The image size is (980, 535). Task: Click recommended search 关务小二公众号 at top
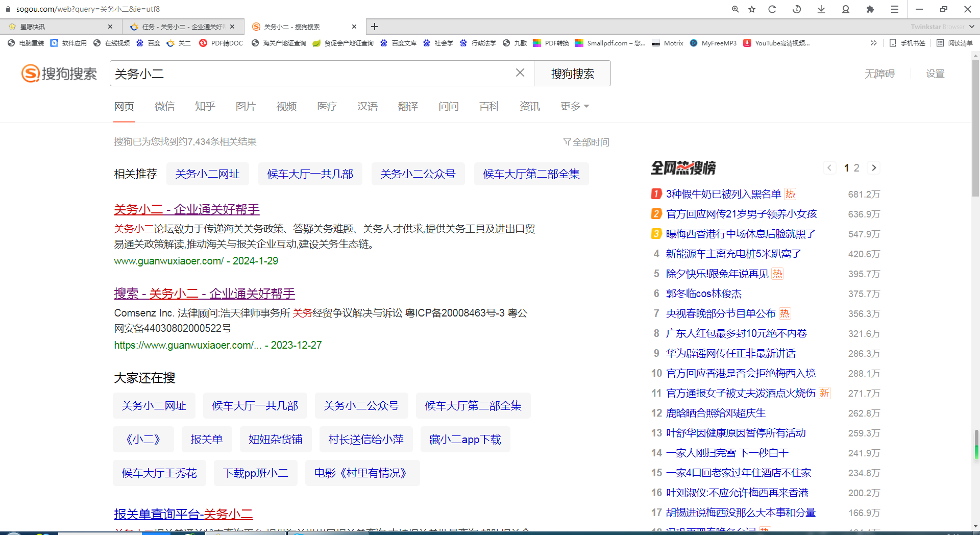[x=418, y=174]
